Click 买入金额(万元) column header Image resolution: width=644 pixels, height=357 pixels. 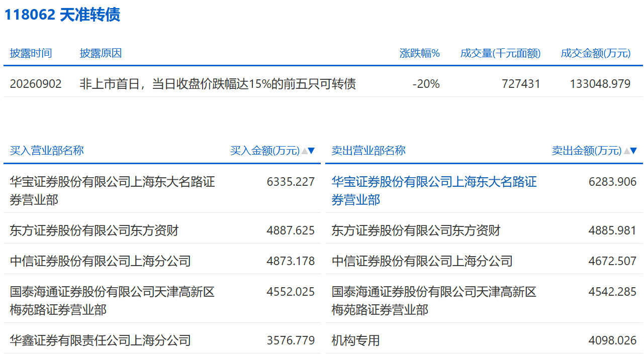tap(265, 151)
